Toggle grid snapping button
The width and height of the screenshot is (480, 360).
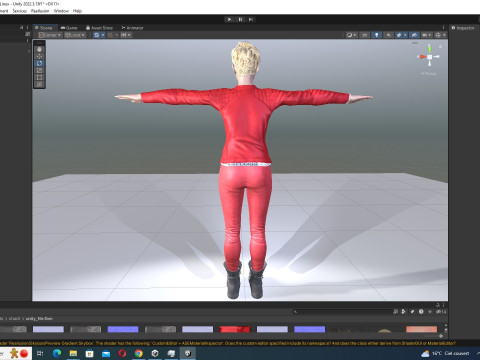pos(111,35)
